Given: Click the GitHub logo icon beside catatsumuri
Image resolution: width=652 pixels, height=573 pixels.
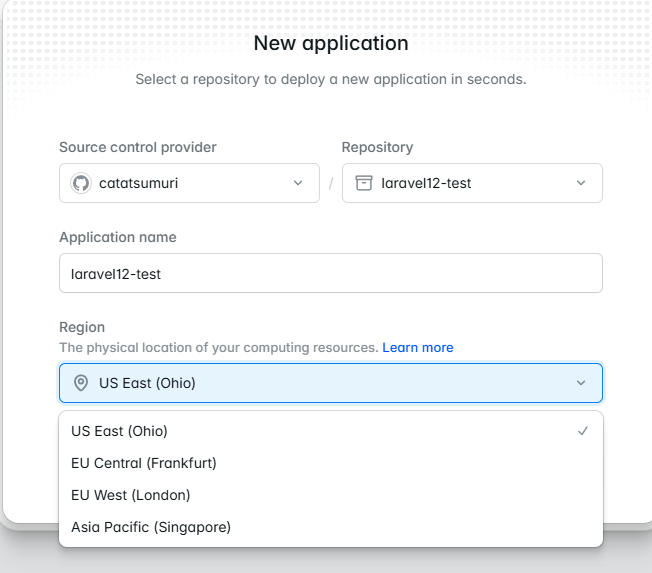Looking at the screenshot, I should tap(81, 183).
